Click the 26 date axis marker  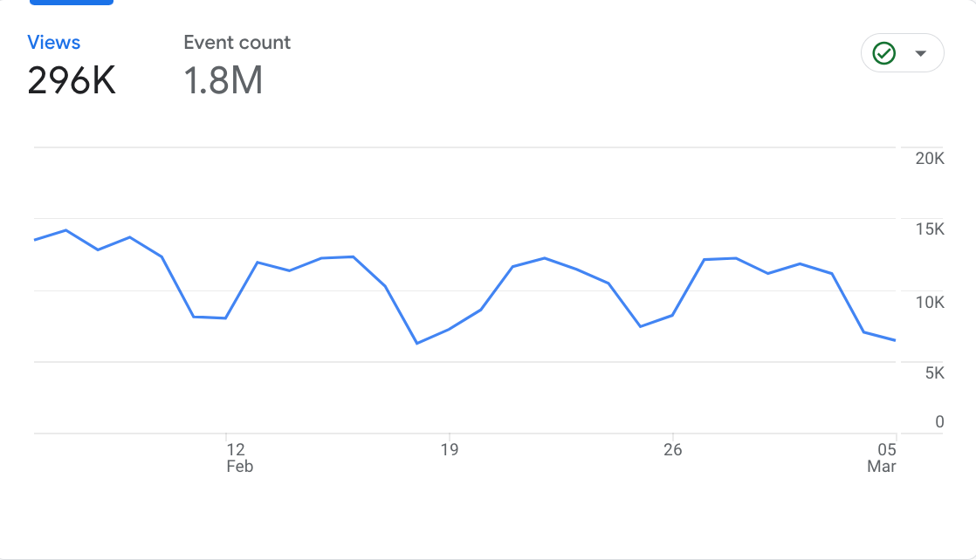coord(672,450)
